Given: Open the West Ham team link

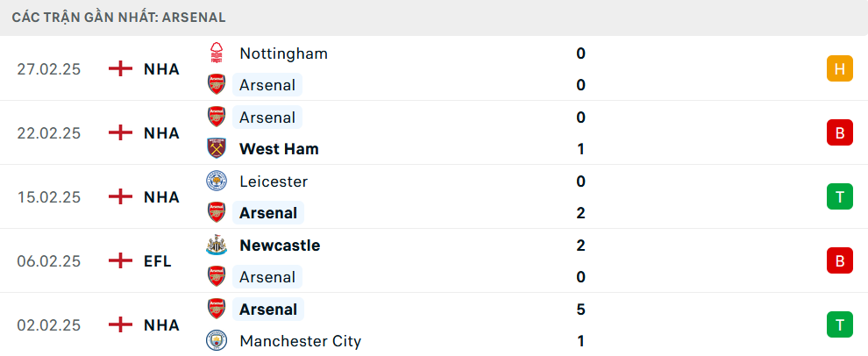Looking at the screenshot, I should coord(279,149).
